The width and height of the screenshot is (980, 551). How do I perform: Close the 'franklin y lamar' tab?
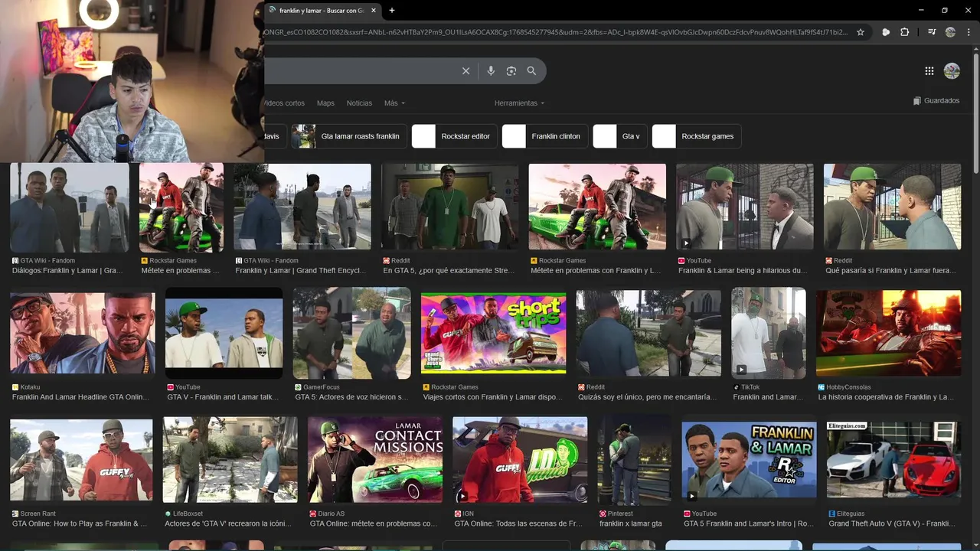[374, 10]
